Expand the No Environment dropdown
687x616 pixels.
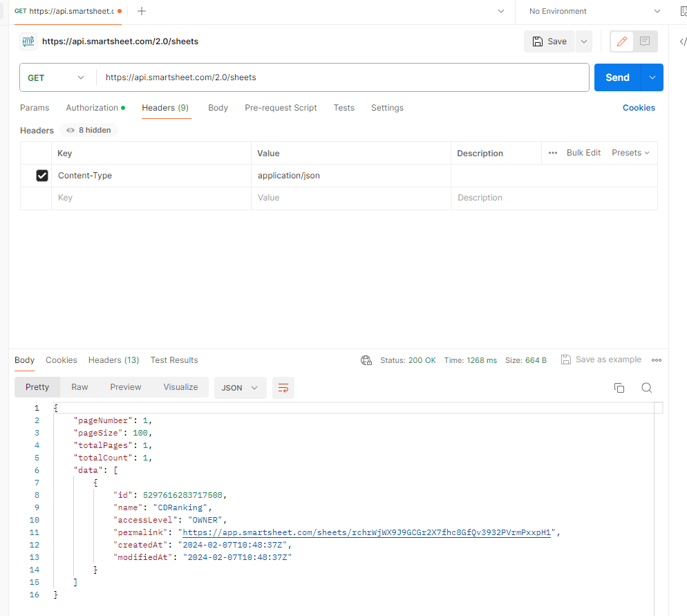coord(594,11)
